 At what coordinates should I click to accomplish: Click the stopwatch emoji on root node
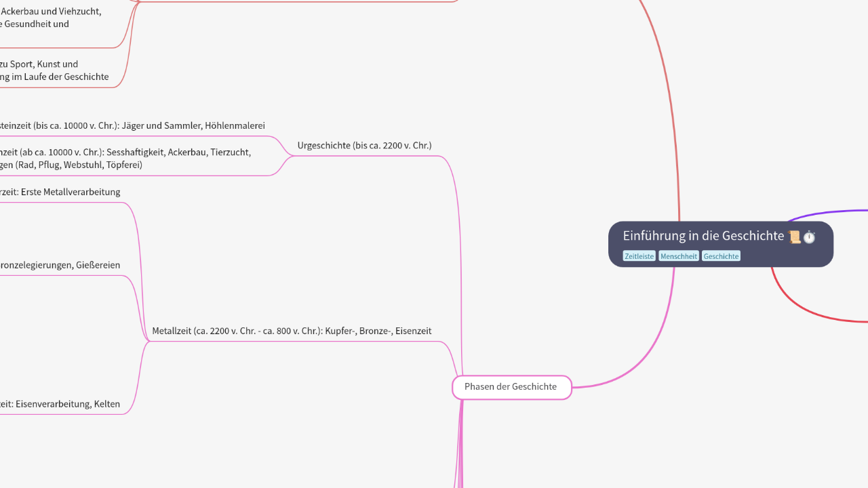click(x=809, y=237)
